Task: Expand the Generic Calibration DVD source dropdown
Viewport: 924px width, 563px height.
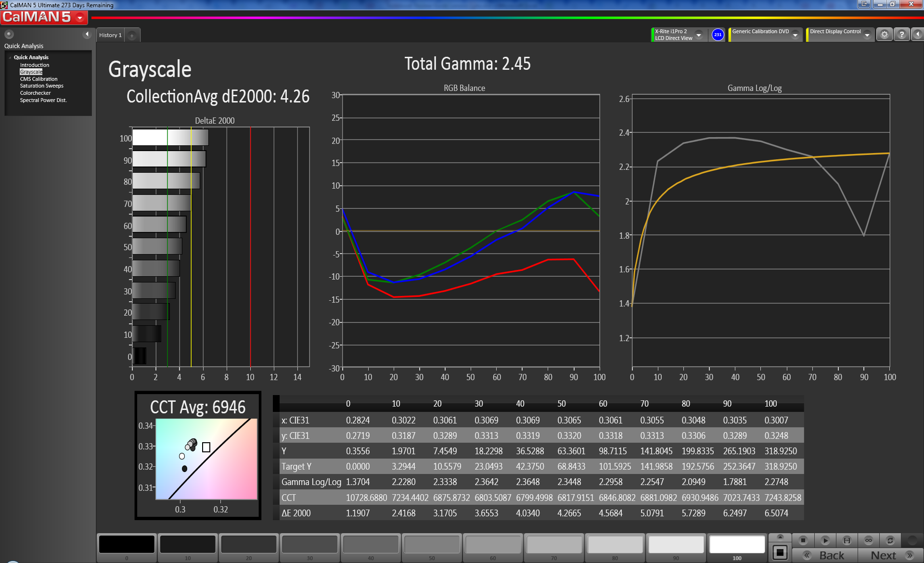Action: pyautogui.click(x=796, y=35)
